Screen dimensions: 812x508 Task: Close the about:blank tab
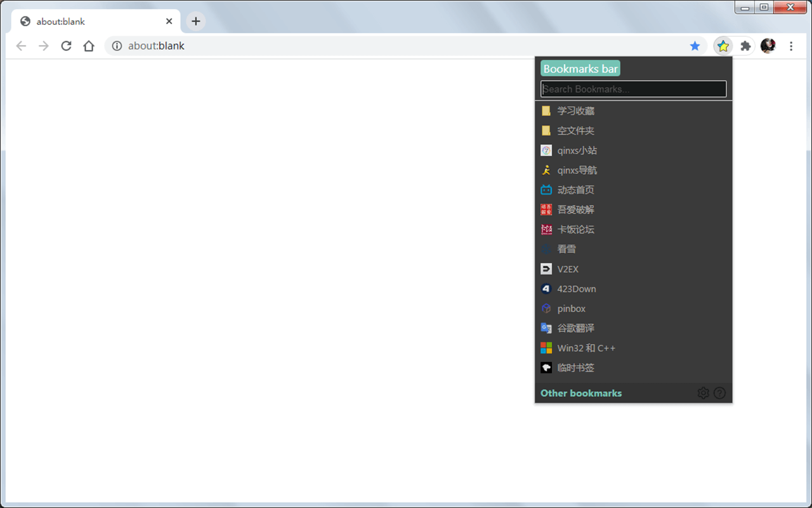tap(169, 21)
